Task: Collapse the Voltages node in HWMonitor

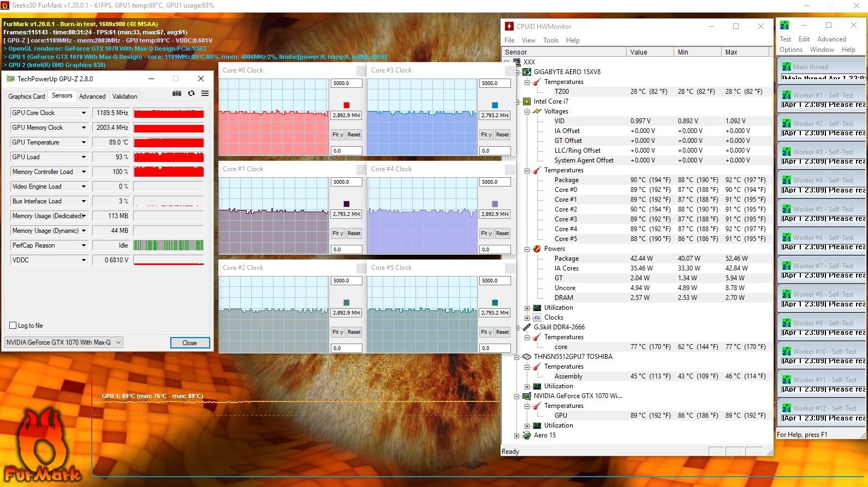Action: (527, 111)
